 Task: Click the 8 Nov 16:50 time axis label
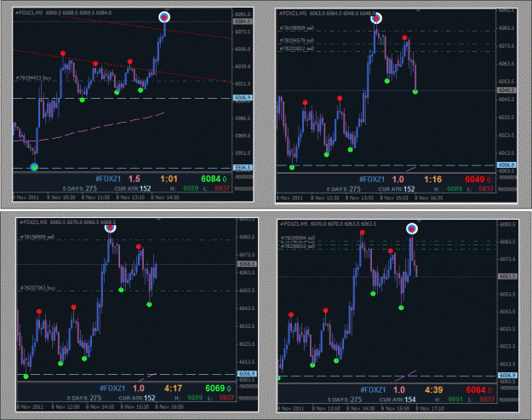[169, 406]
